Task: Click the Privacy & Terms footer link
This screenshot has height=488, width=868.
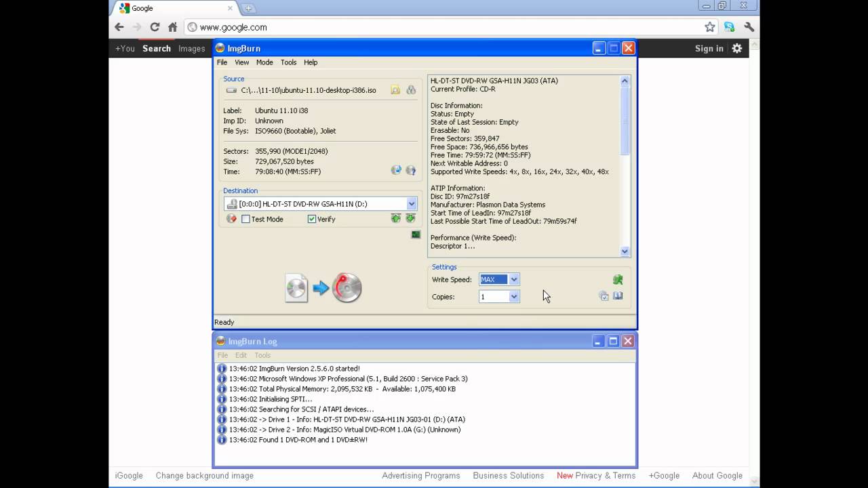Action: click(605, 475)
